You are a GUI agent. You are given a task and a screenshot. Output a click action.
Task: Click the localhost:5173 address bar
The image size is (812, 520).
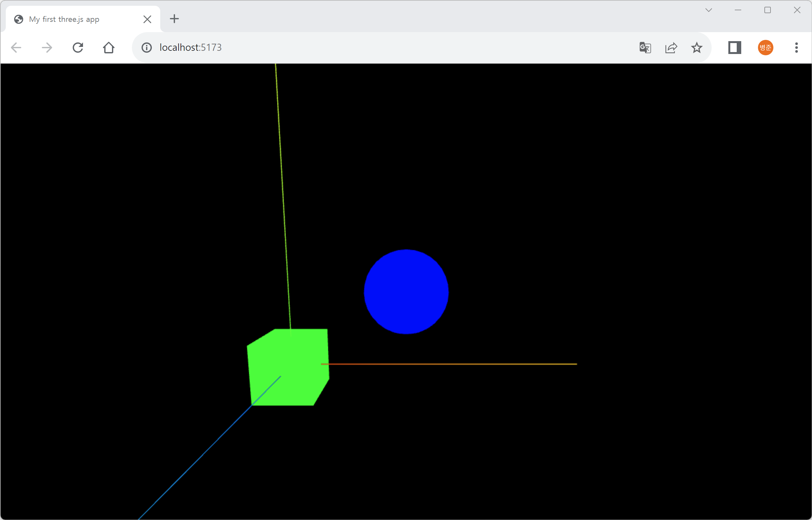372,48
